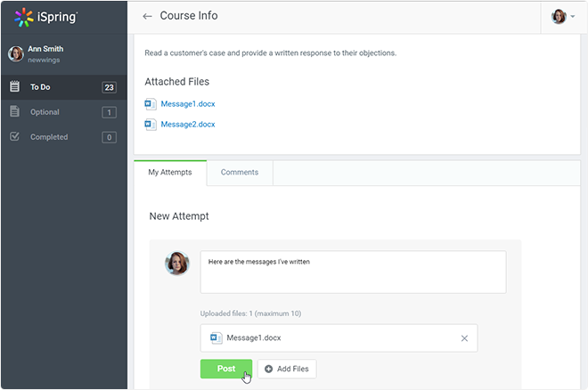Click Word icon of uploaded Message1.docx
The height and width of the screenshot is (390, 588).
click(216, 338)
